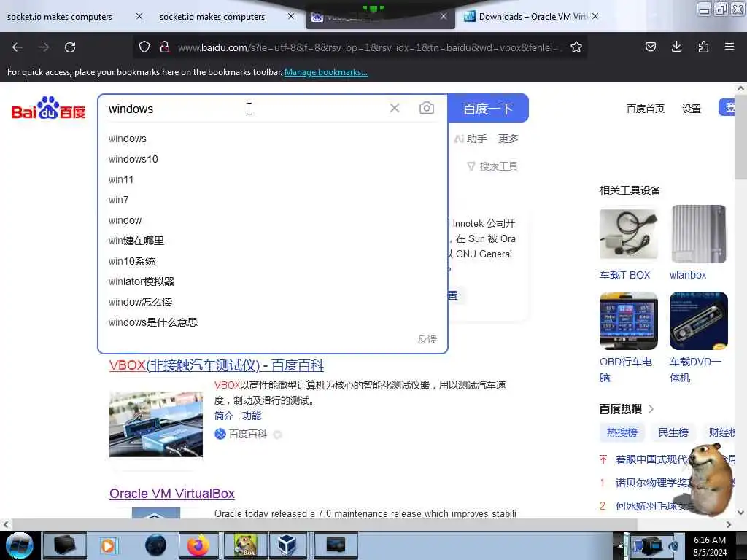Open the Windows Start orb

[19, 545]
